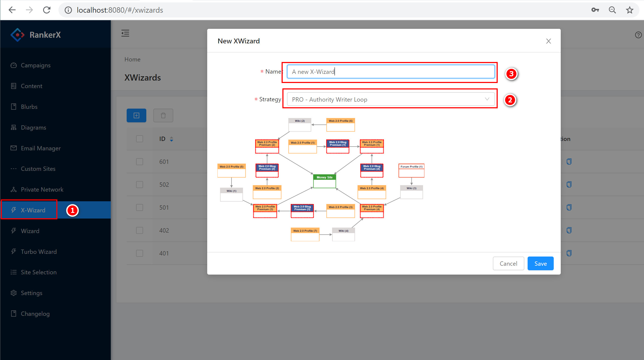The height and width of the screenshot is (360, 644).
Task: Click the copy icon for row 402
Action: (569, 230)
